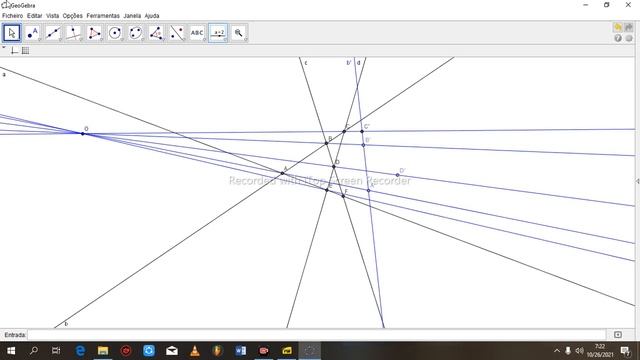Open the input help button beside Entrada
This screenshot has width=640, height=360.
[618, 335]
